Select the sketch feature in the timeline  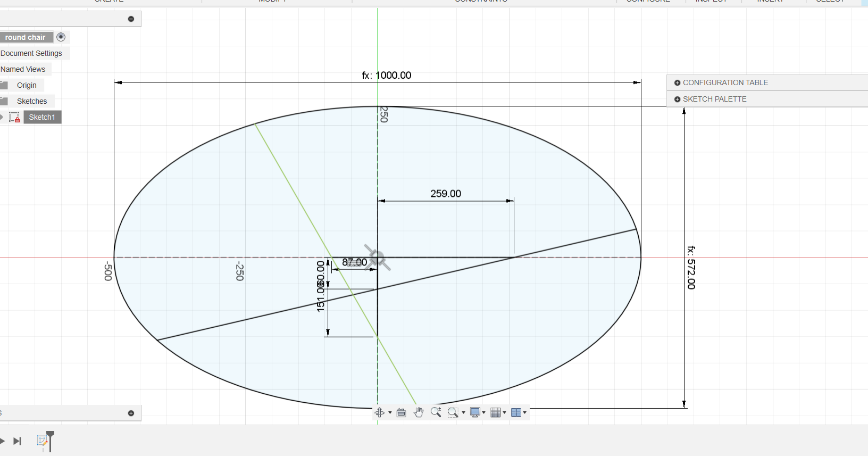click(x=42, y=441)
